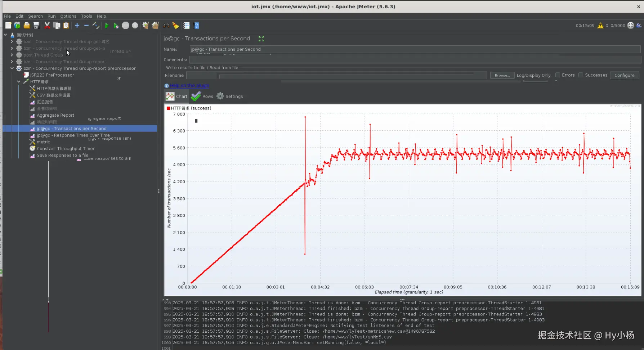Image resolution: width=644 pixels, height=350 pixels.
Task: Open the 'Help on this plugin' link
Action: [190, 86]
